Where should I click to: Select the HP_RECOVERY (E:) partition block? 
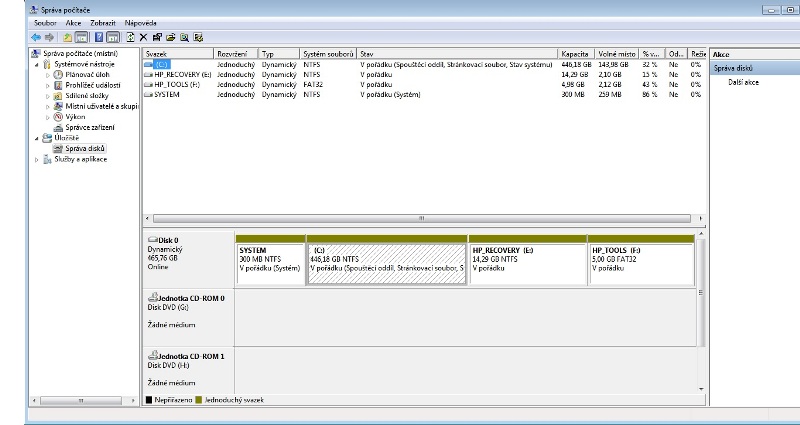coord(528,264)
